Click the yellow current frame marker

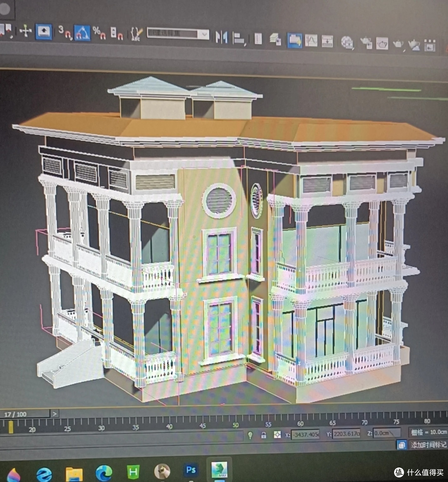pos(11,427)
